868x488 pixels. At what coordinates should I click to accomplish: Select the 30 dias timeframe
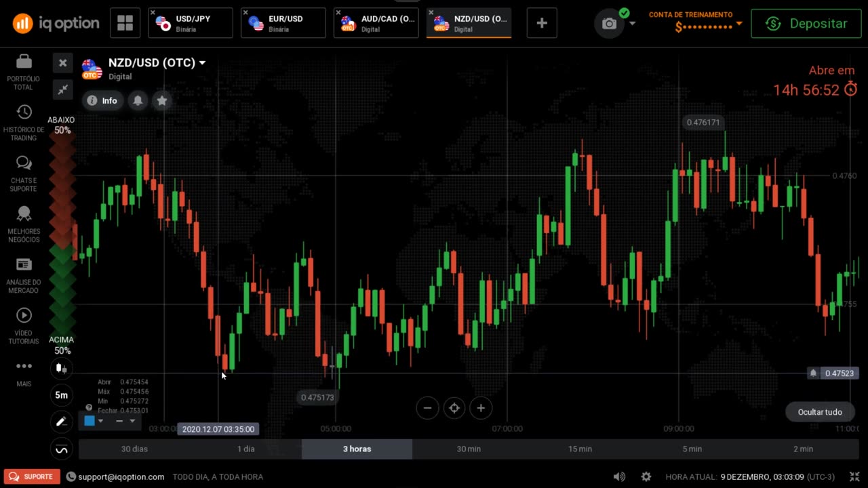[x=134, y=449]
